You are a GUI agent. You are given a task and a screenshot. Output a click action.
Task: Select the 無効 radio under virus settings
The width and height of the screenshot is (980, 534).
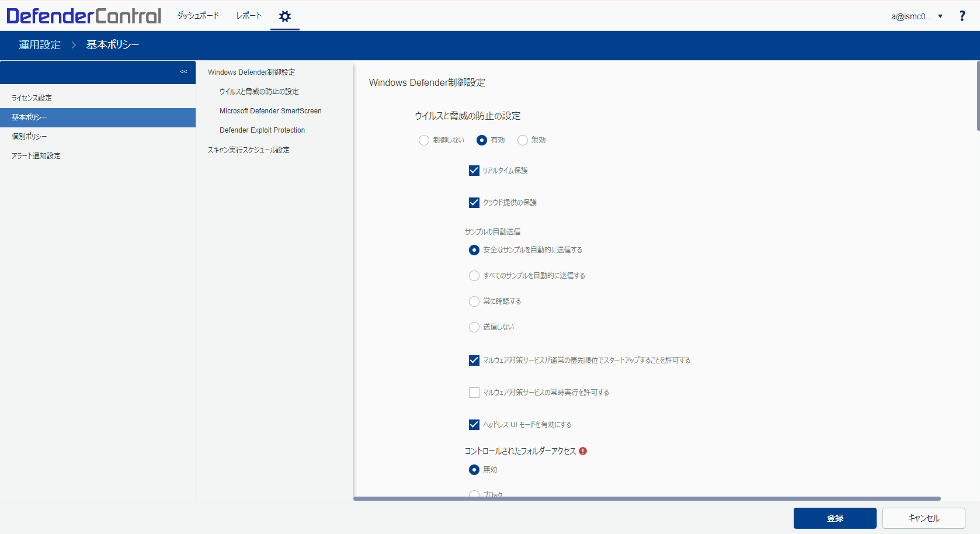coord(523,140)
